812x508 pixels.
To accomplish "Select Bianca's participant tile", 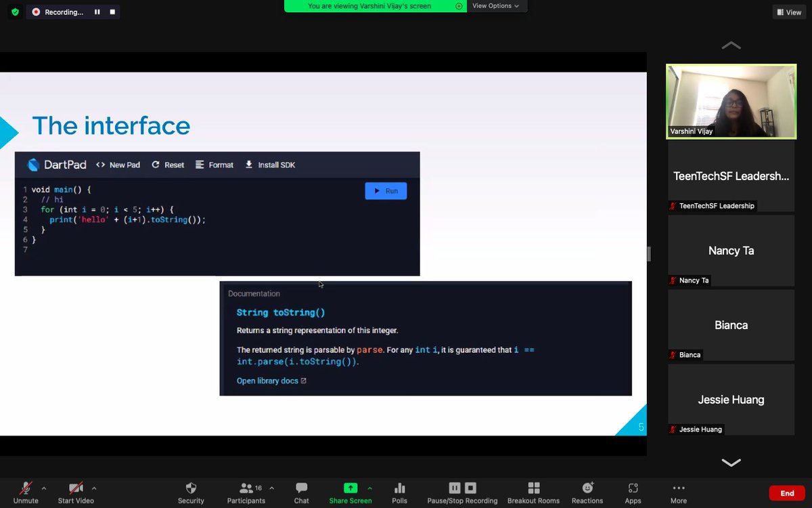I will click(731, 325).
